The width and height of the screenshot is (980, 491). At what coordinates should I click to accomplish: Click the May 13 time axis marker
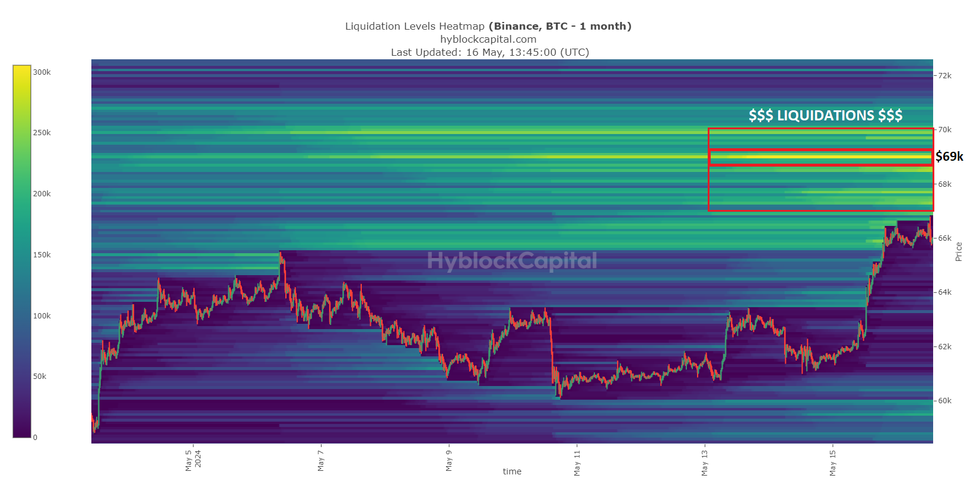(705, 463)
